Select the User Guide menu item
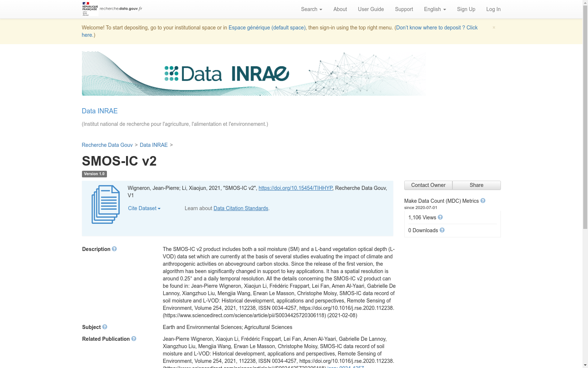This screenshot has height=368, width=588. click(371, 9)
